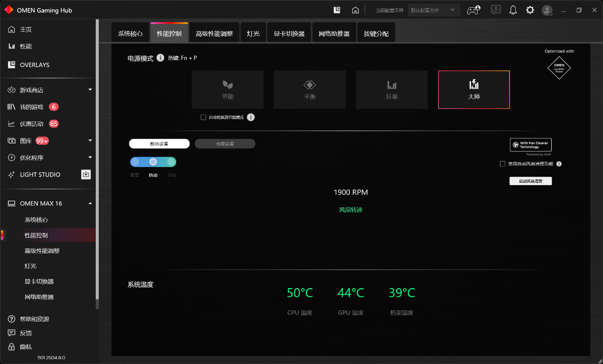Open the 网络助推器 tab
Screen dimensions: 603x364
click(334, 32)
